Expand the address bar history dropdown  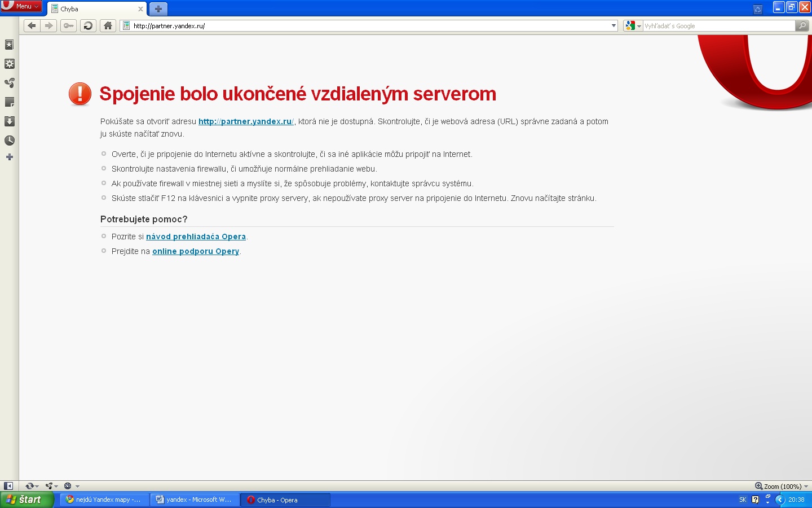pos(614,25)
